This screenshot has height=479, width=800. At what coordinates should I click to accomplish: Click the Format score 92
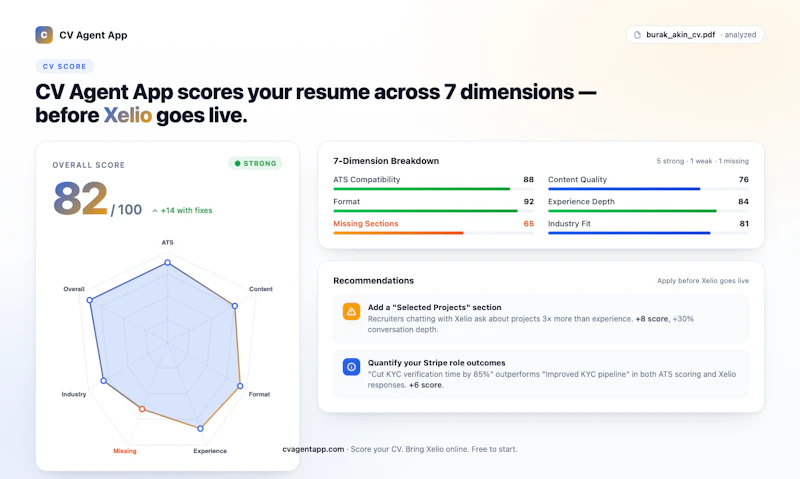pos(529,201)
